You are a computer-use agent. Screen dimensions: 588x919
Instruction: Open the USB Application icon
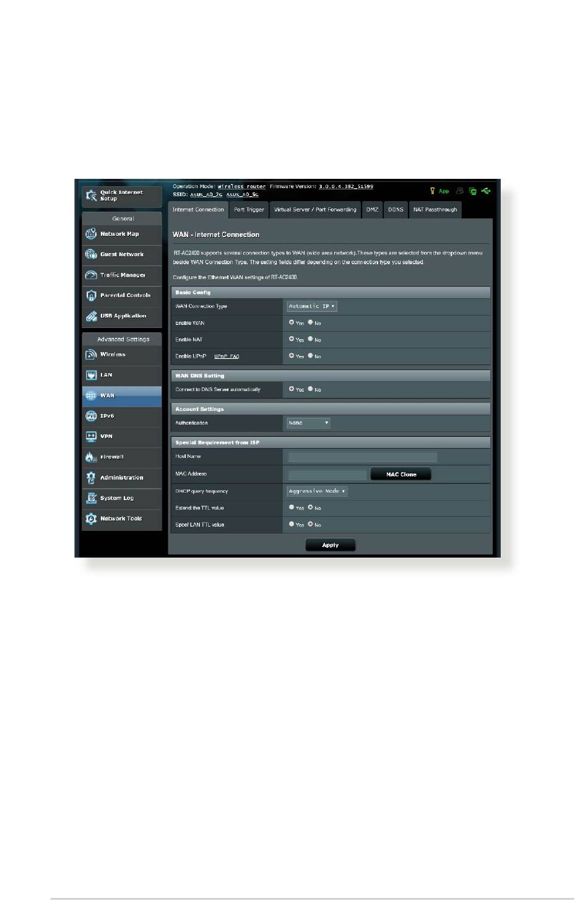pos(91,316)
